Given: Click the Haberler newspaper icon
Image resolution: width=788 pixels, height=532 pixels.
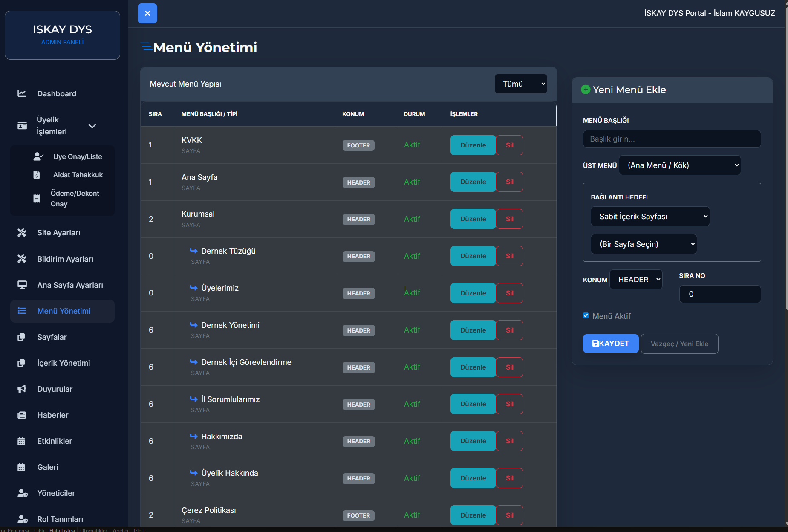Looking at the screenshot, I should [22, 415].
